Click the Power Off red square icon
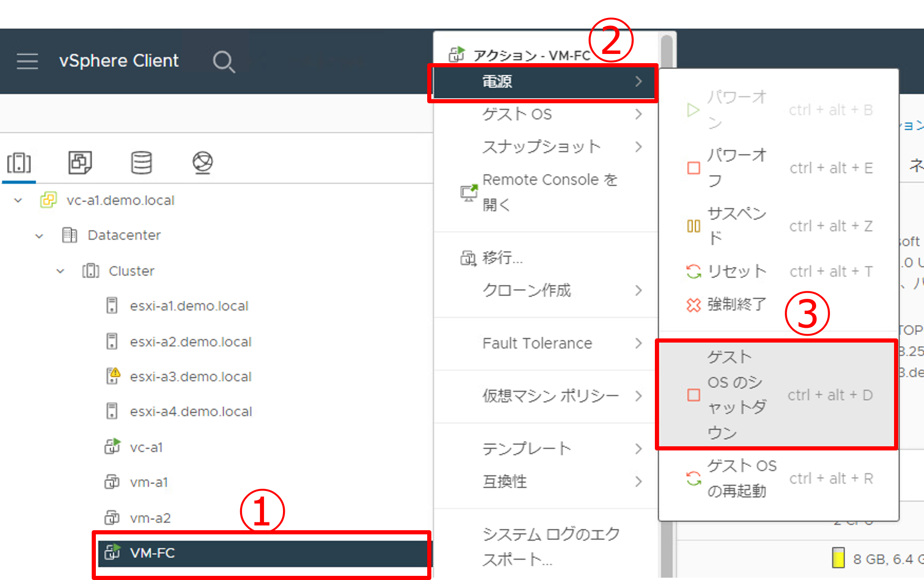Screen dimensions: 924x580 694,168
